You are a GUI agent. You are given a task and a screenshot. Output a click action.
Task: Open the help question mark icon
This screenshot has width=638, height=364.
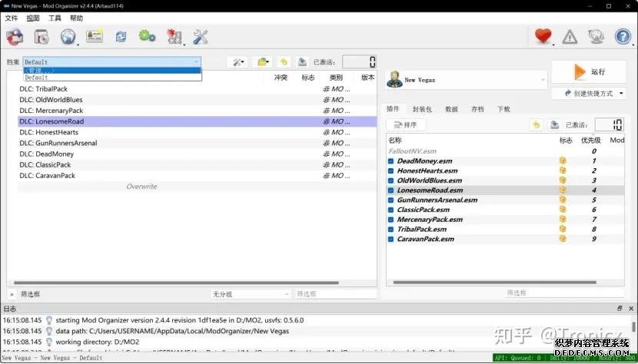tap(623, 36)
